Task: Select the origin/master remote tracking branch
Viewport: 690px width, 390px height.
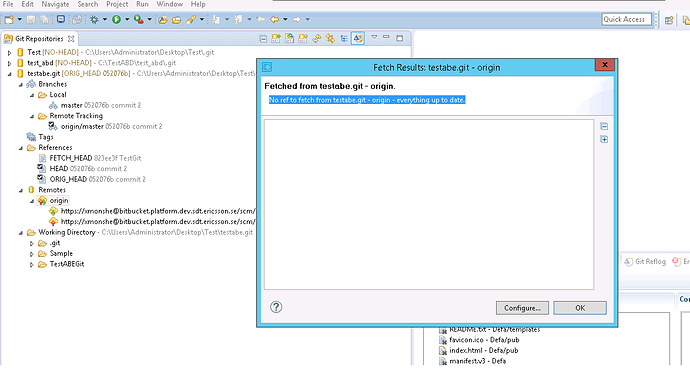Action: 106,126
